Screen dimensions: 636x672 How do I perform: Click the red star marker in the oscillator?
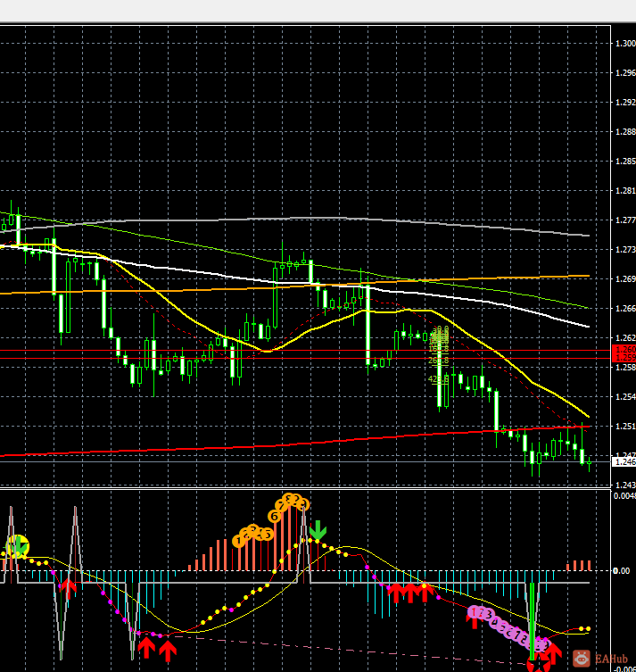538,665
